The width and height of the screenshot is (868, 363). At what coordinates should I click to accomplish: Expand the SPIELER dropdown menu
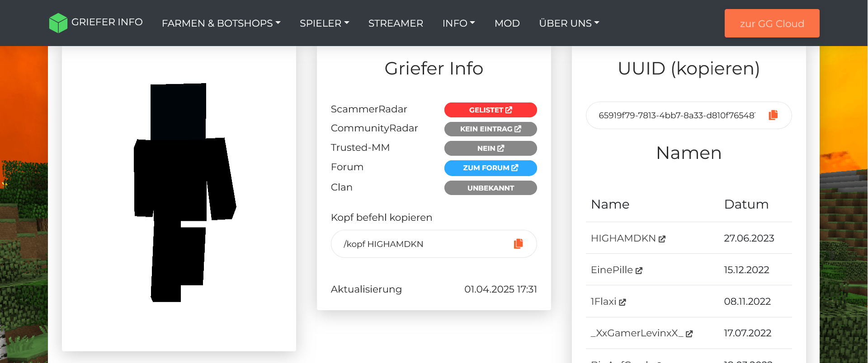click(324, 23)
